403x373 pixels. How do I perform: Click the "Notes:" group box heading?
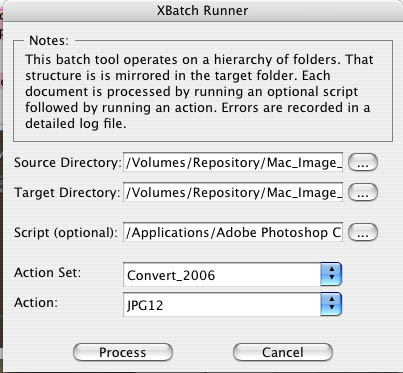(49, 41)
